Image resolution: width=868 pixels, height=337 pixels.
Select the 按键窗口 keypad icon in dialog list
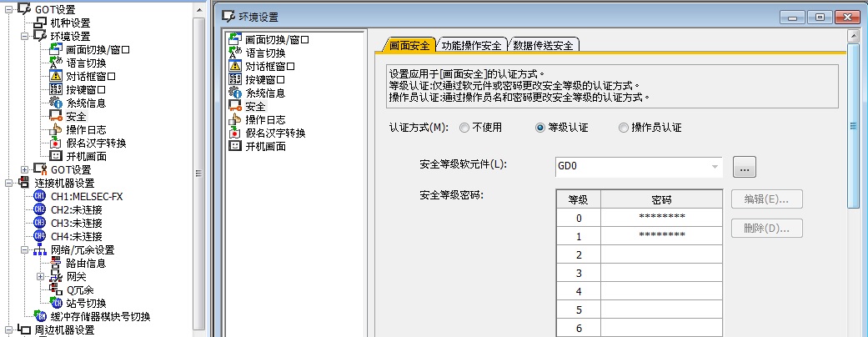click(234, 79)
